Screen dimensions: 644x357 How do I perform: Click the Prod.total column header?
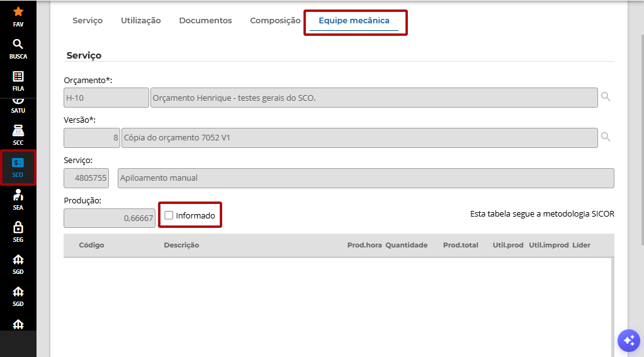click(x=460, y=246)
